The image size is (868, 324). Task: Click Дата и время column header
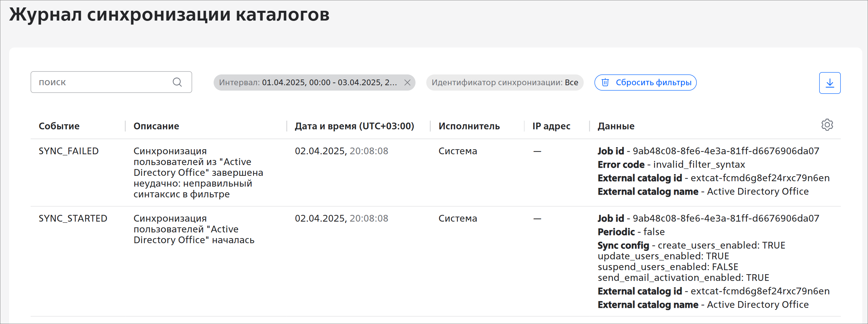[354, 126]
